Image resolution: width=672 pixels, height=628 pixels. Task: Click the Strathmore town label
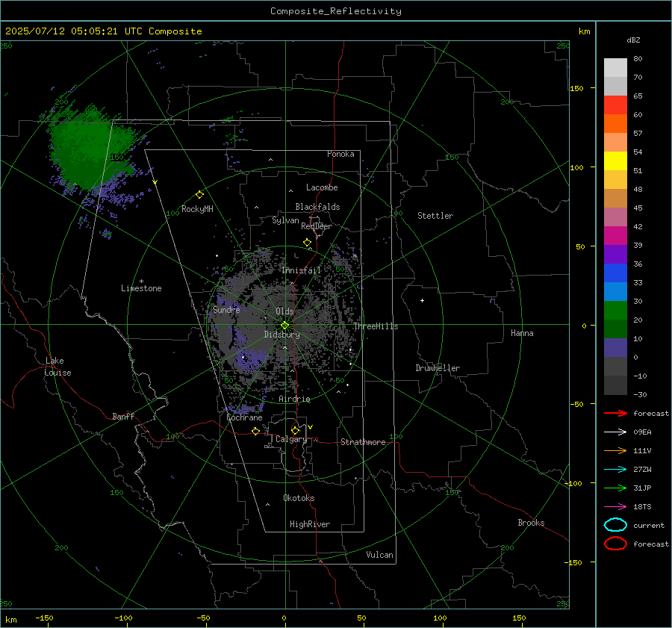pos(363,442)
